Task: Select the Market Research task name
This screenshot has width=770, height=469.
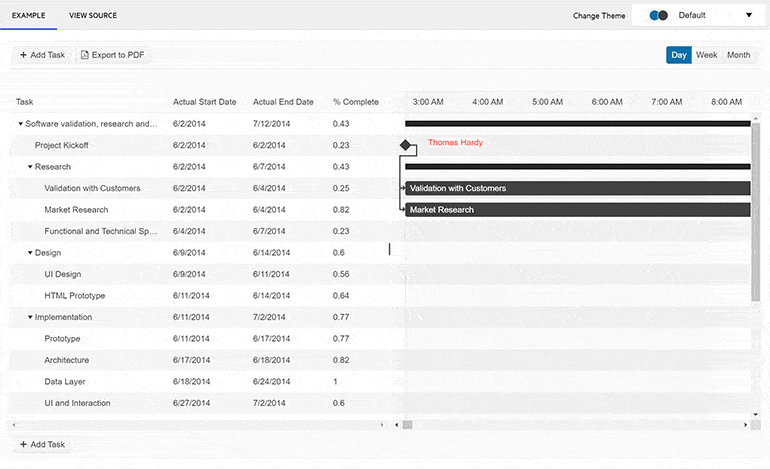Action: [76, 210]
